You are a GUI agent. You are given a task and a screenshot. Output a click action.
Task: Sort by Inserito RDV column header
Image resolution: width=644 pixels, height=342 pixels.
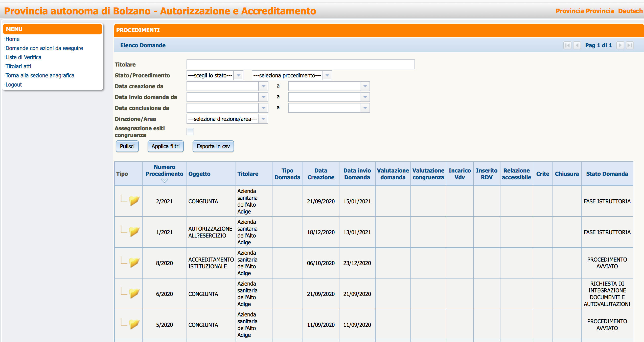pyautogui.click(x=487, y=174)
